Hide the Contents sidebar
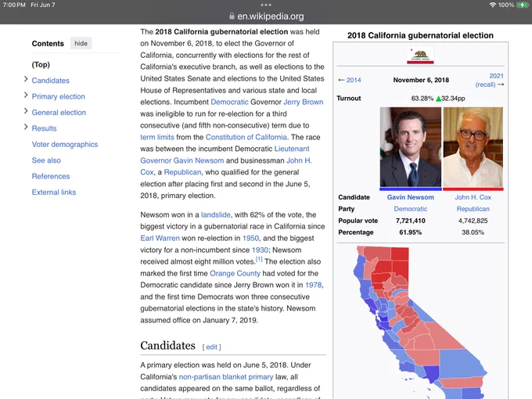Screen dimensions: 532x399 pyautogui.click(x=81, y=43)
